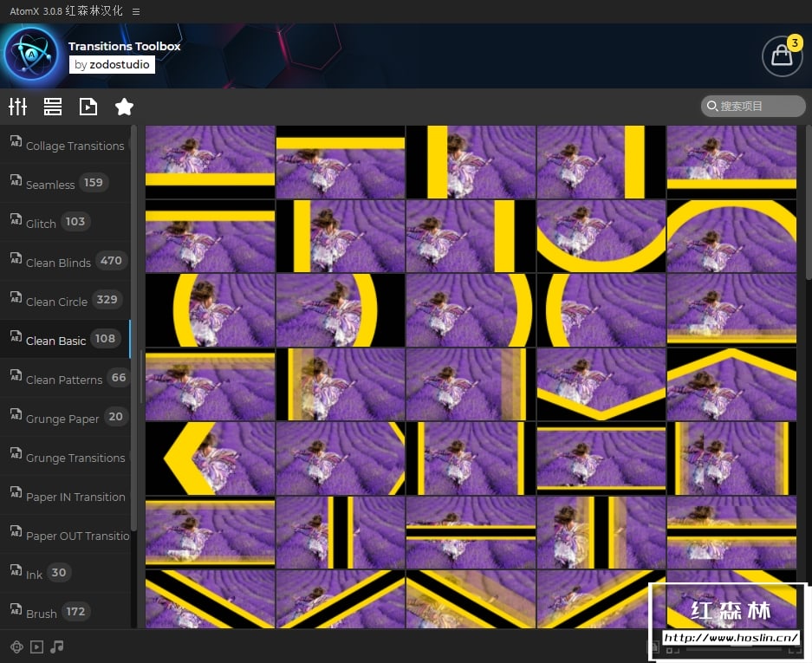Switch to the list layout icon
This screenshot has height=663, width=812.
pyautogui.click(x=53, y=107)
